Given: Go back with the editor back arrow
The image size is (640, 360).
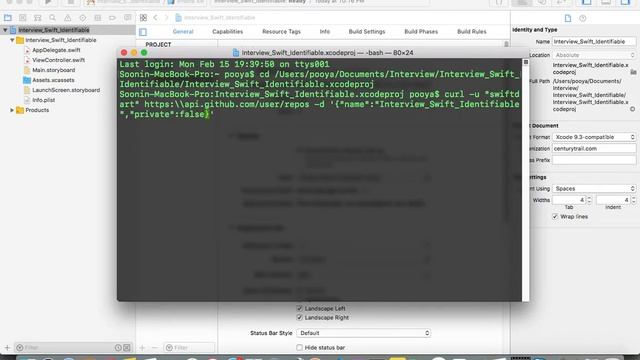Looking at the screenshot, I should (156, 18).
